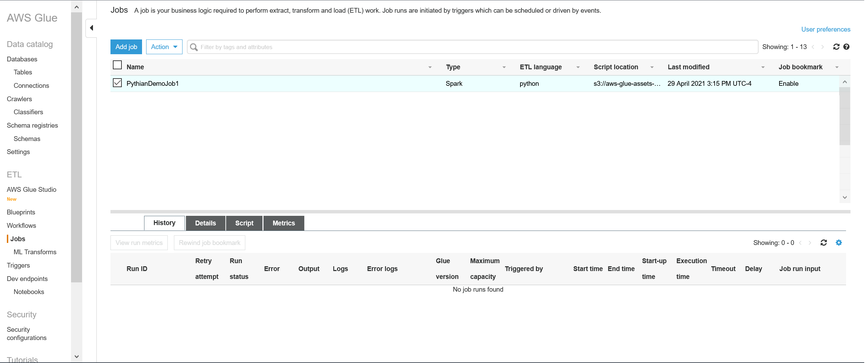
Task: Open the Metrics tab
Action: [283, 223]
